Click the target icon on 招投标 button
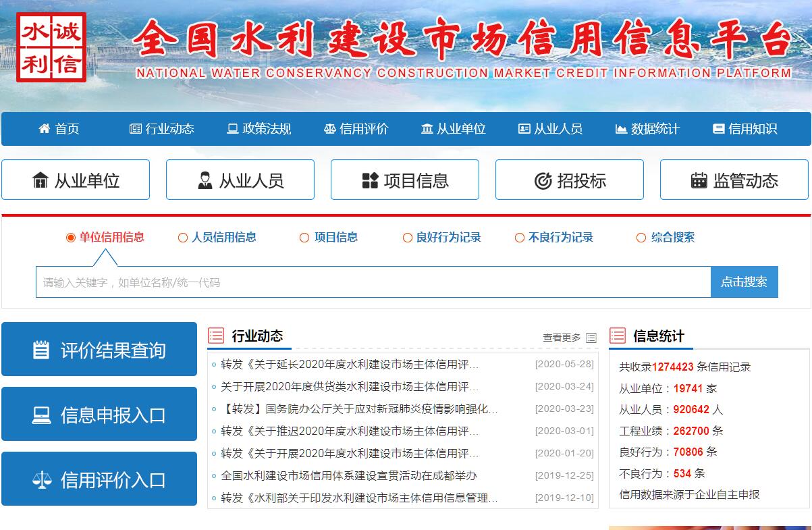 (x=543, y=180)
